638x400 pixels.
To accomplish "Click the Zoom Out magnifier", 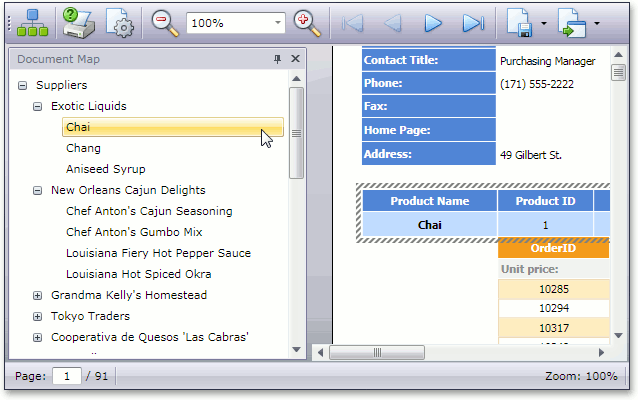I will pos(165,21).
